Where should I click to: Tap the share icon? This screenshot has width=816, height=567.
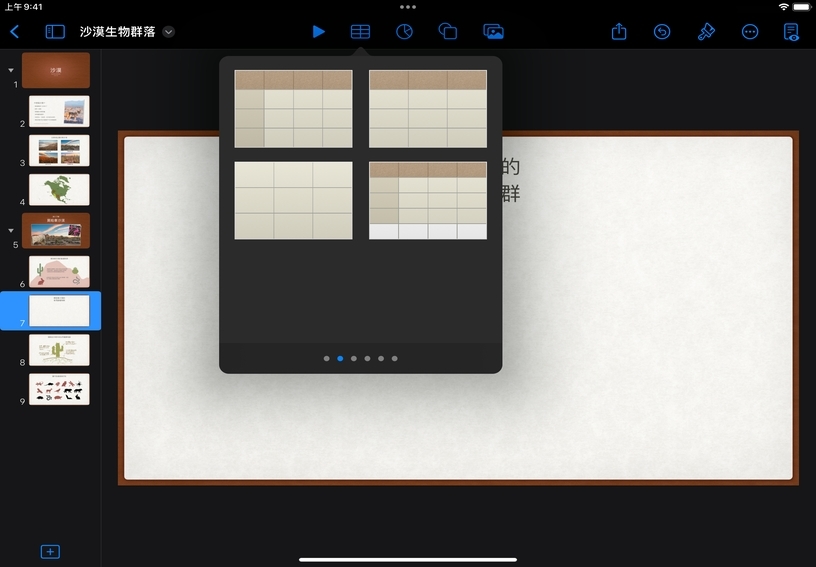tap(619, 32)
